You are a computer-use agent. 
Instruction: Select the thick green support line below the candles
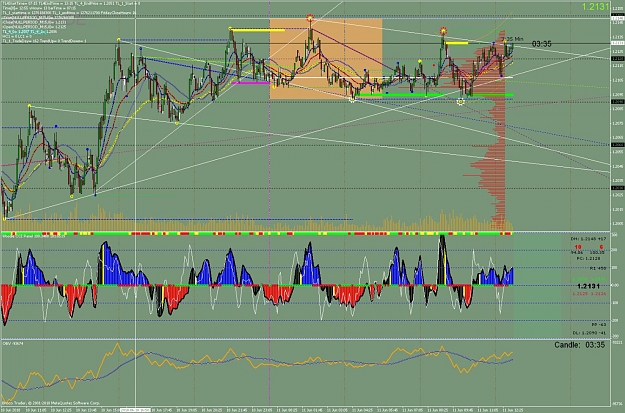click(434, 95)
